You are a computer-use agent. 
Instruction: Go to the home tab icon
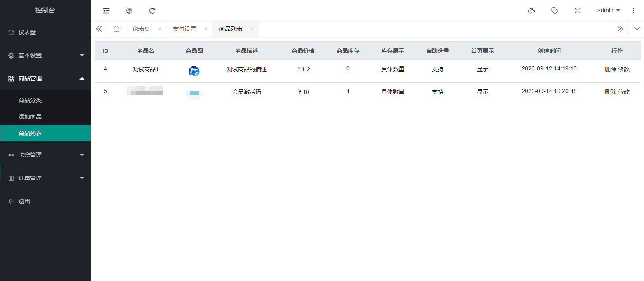click(117, 29)
